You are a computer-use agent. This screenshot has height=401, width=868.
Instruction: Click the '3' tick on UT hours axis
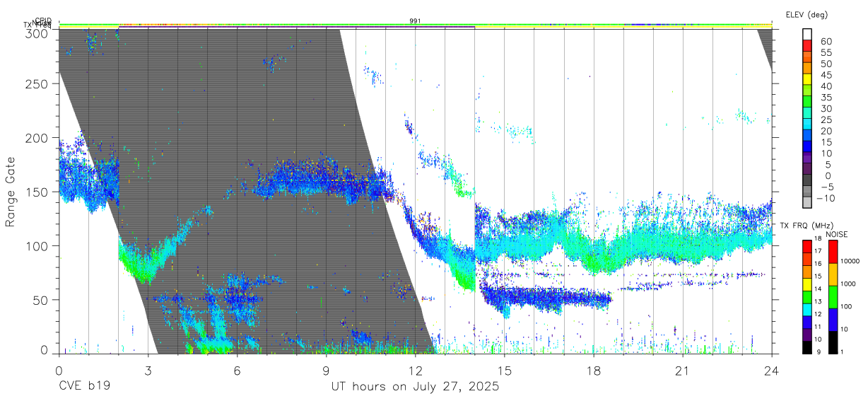[148, 371]
